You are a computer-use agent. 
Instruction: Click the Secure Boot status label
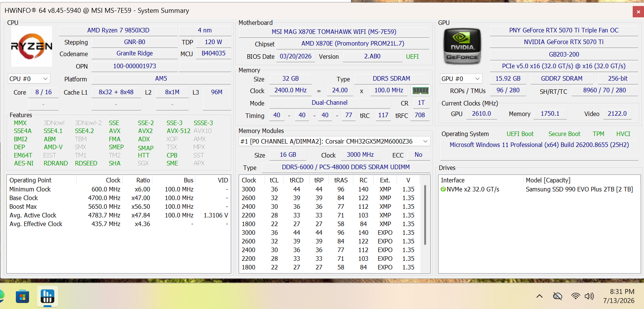click(564, 134)
